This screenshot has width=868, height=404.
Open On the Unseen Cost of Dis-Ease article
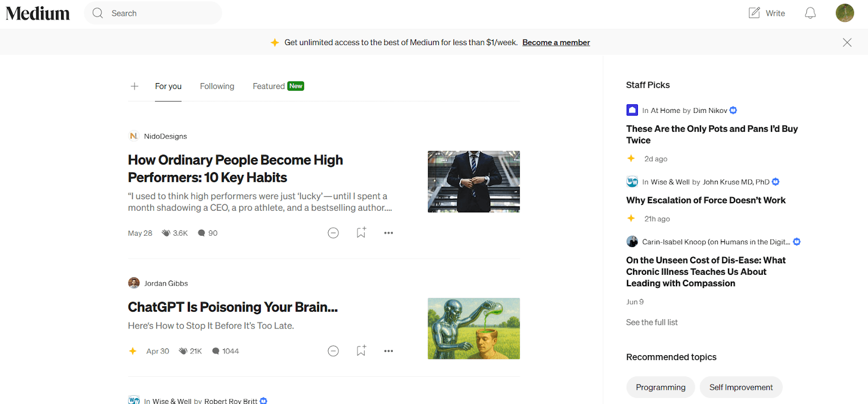point(706,272)
